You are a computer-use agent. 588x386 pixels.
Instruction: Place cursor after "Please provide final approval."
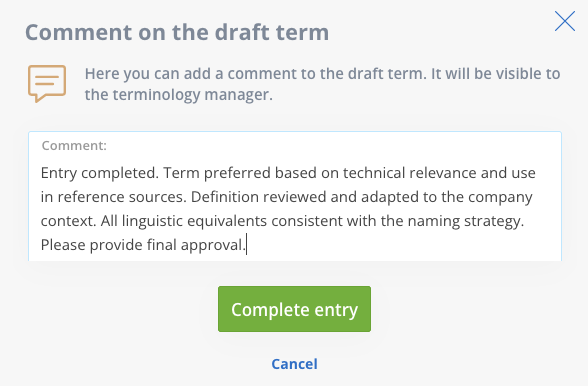[x=246, y=245]
